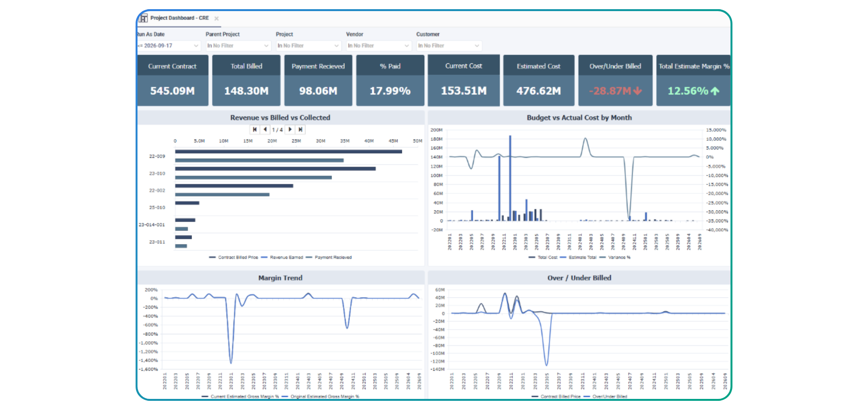Go to previous page of revenue chart
868x410 pixels.
(265, 129)
